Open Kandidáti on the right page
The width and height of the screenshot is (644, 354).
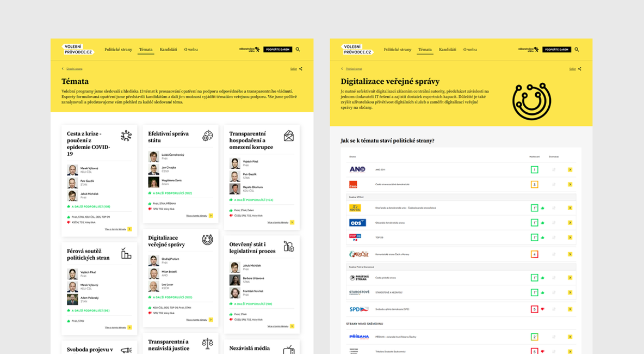[448, 50]
